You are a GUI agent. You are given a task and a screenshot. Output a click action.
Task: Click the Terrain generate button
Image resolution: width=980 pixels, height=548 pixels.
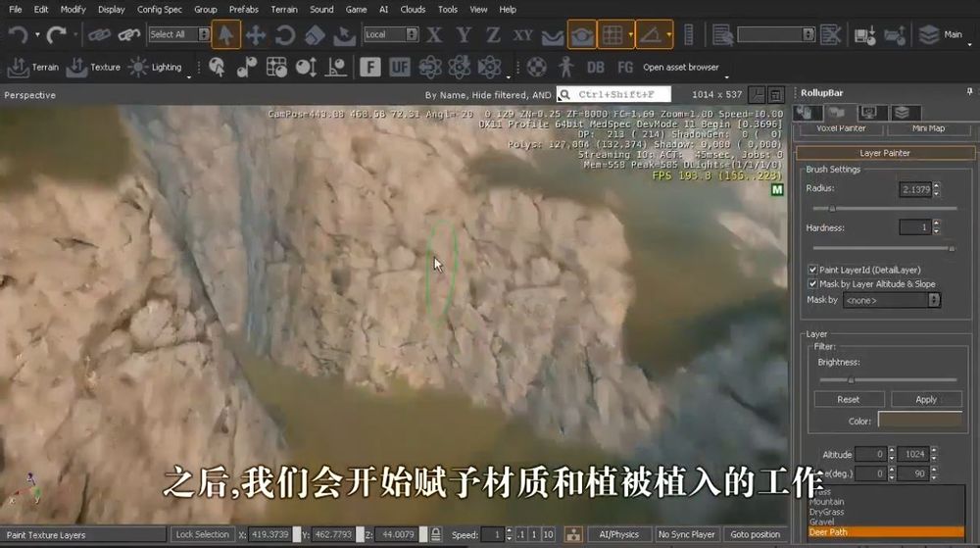pyautogui.click(x=33, y=67)
